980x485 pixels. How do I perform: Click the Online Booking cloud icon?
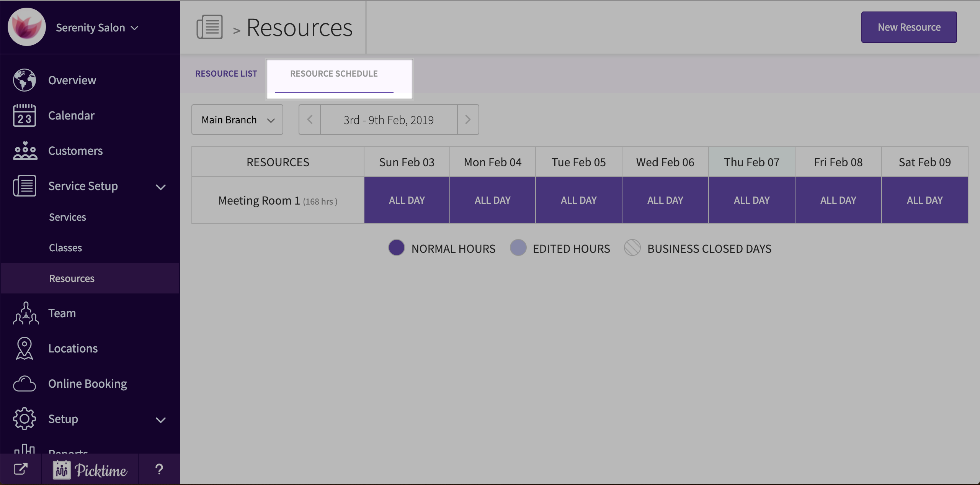pyautogui.click(x=24, y=383)
